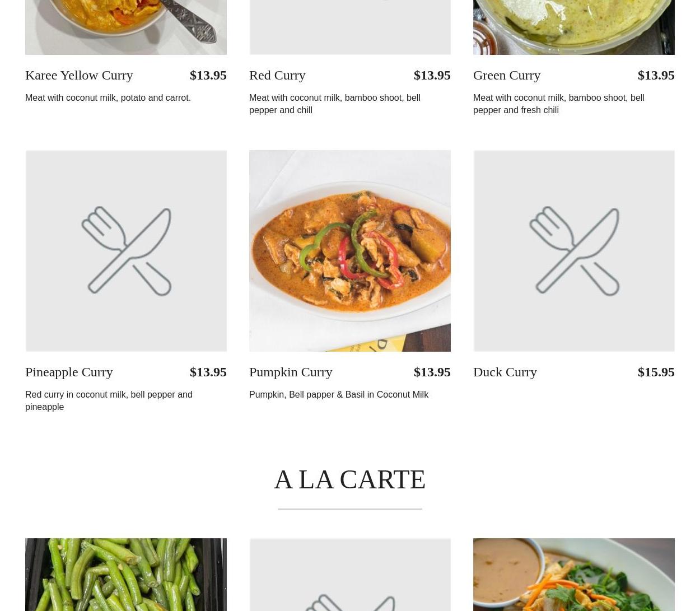Select the Green Curry title
The width and height of the screenshot is (700, 611).
(507, 75)
